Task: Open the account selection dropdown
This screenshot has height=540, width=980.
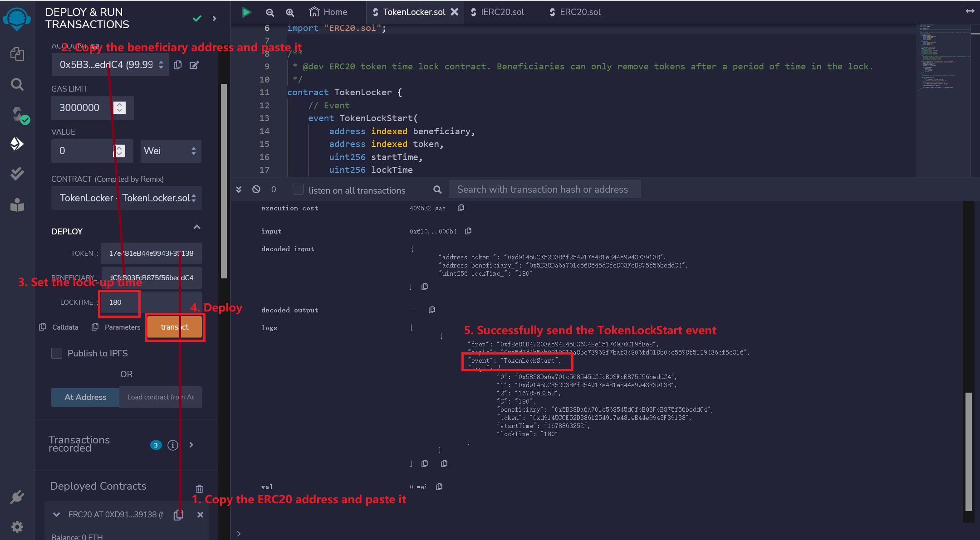Action: tap(110, 65)
